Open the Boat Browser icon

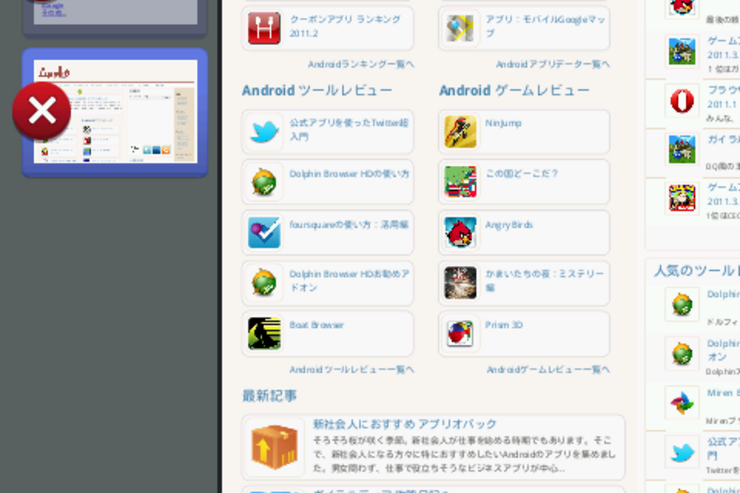tap(264, 333)
